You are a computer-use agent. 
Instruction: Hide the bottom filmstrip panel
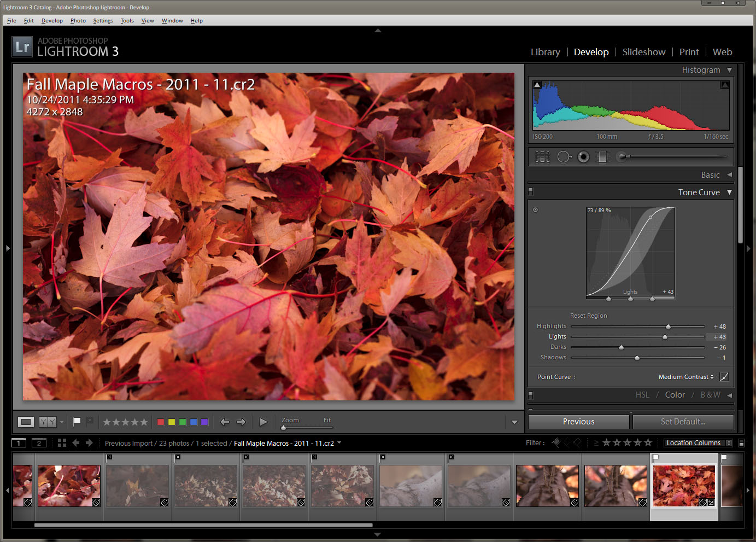(x=377, y=534)
